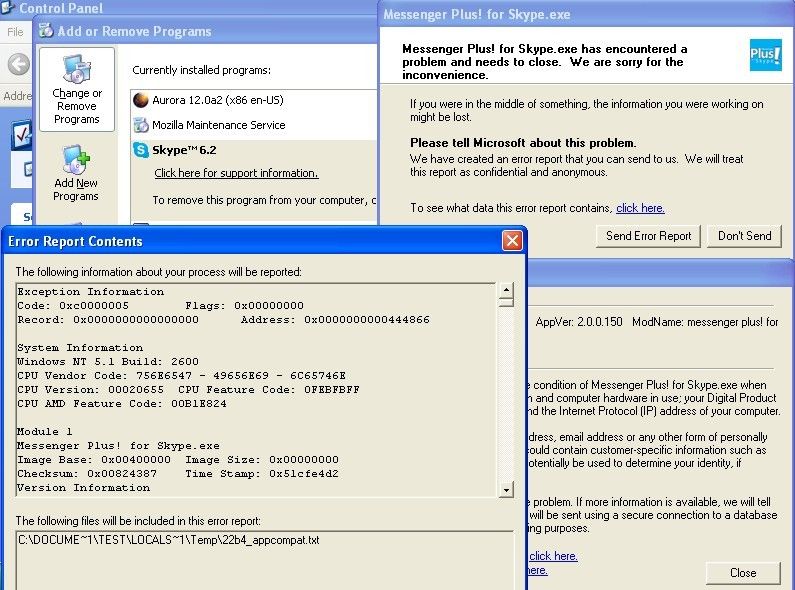Screen dimensions: 795x590
Task: Click Messenger Plus! for Skype.exe title bar
Action: coord(587,14)
